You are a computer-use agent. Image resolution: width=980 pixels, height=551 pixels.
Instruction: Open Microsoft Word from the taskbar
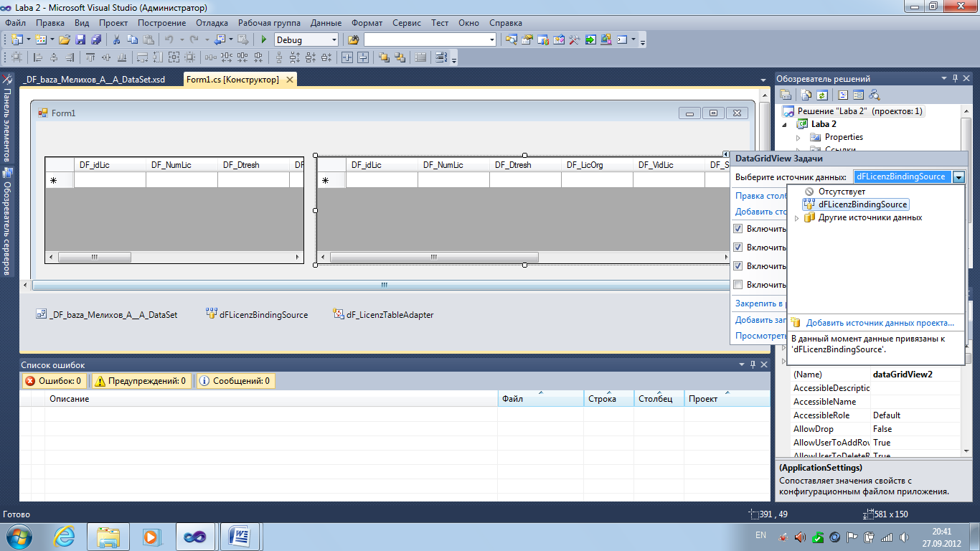238,536
